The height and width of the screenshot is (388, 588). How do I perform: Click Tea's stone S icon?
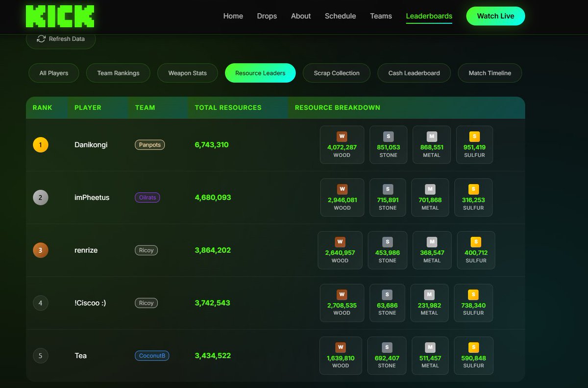pos(387,347)
